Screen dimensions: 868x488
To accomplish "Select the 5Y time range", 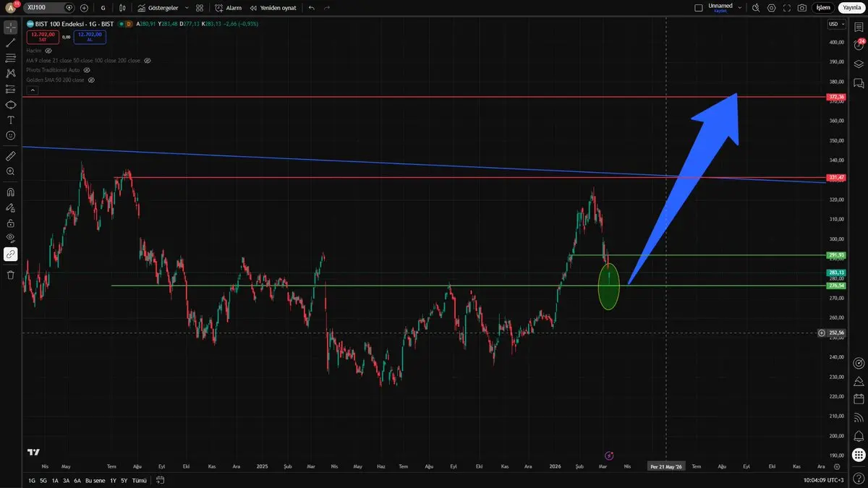I will tap(124, 481).
